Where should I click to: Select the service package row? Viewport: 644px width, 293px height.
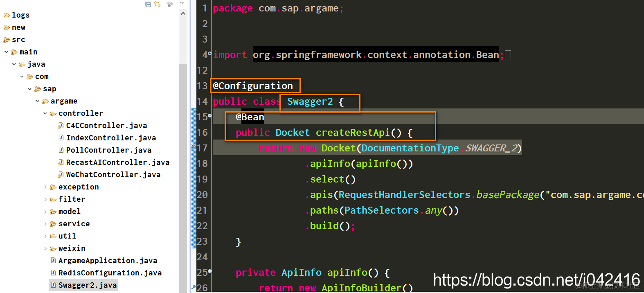[x=70, y=224]
